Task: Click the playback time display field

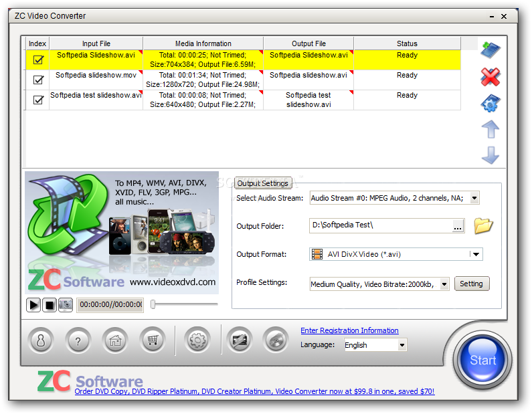Action: (110, 305)
